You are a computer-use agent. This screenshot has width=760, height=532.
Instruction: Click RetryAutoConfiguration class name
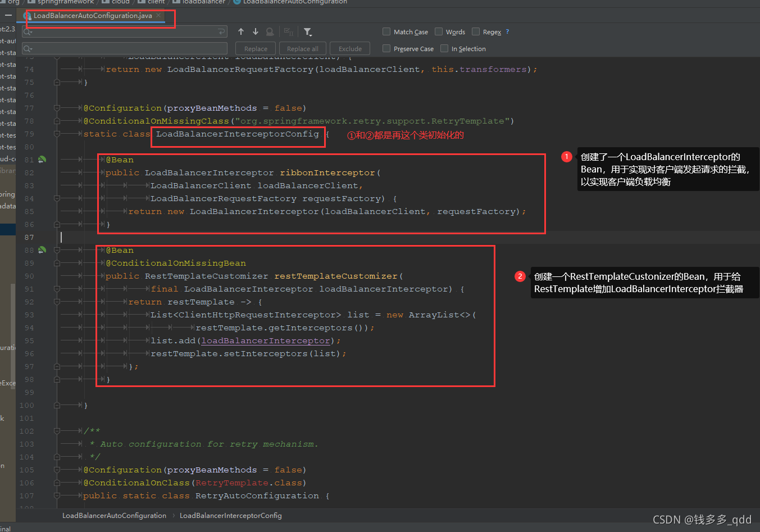(x=257, y=495)
